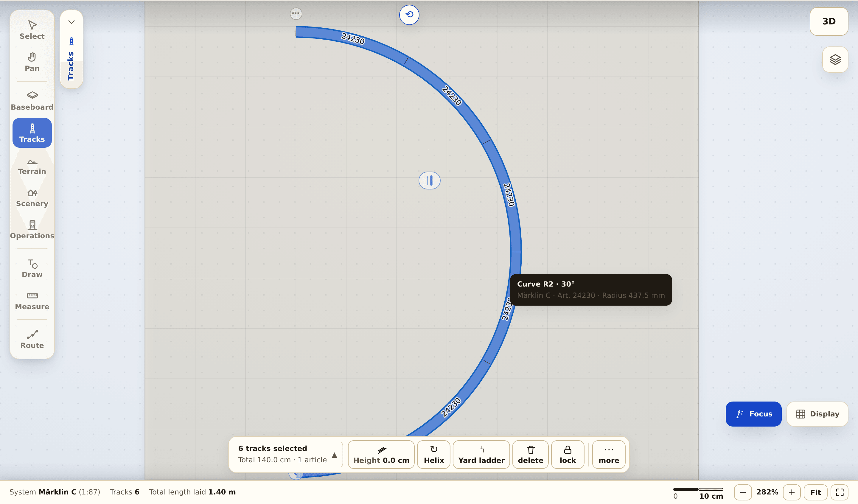The image size is (858, 504).
Task: Open the Terrain tool
Action: pyautogui.click(x=32, y=166)
